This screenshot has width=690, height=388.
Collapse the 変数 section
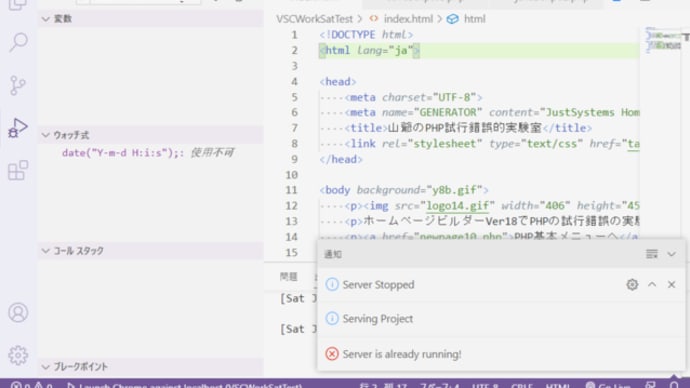pos(45,18)
